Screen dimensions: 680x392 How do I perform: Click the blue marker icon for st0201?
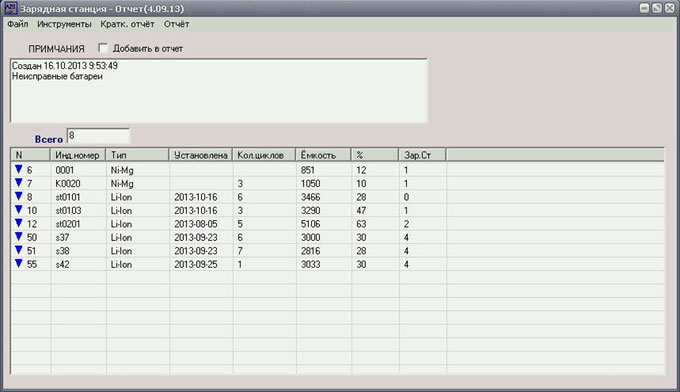[19, 223]
